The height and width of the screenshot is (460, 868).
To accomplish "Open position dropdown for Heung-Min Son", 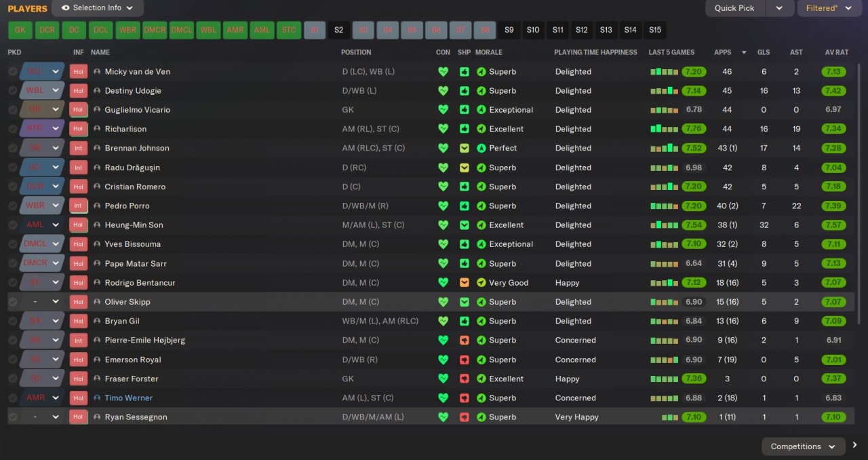I will tap(56, 225).
